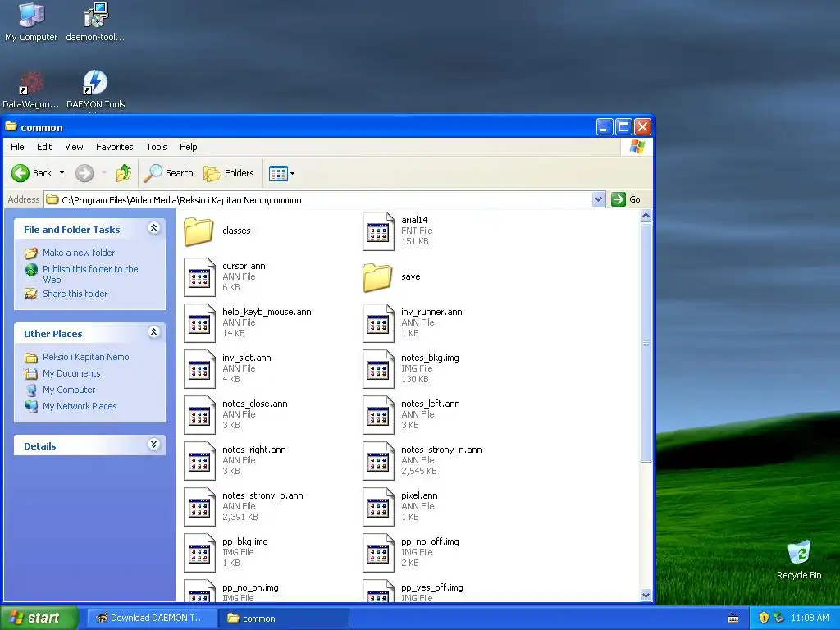Screen dimensions: 840x630
Task: Open My Documents from Other Places
Action: pos(71,373)
